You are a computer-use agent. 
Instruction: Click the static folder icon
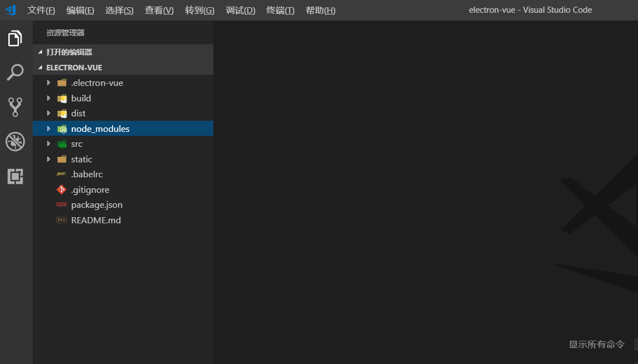[62, 159]
